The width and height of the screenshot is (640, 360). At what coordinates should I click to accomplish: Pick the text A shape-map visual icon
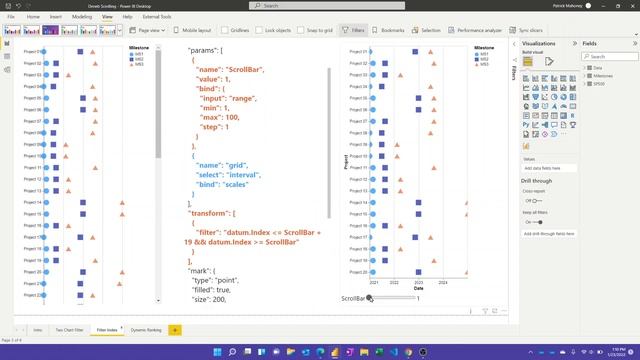point(554,106)
